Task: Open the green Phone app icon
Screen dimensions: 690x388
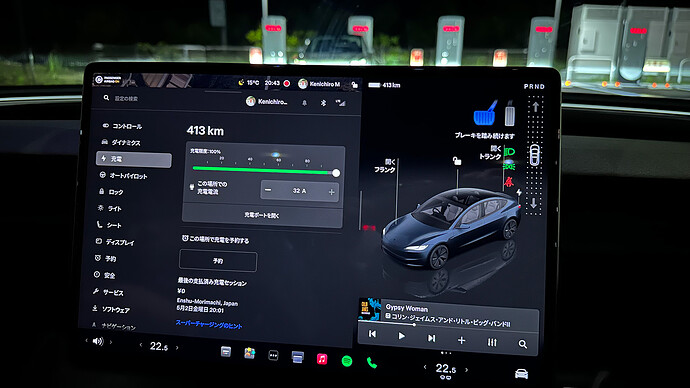Action: point(372,362)
